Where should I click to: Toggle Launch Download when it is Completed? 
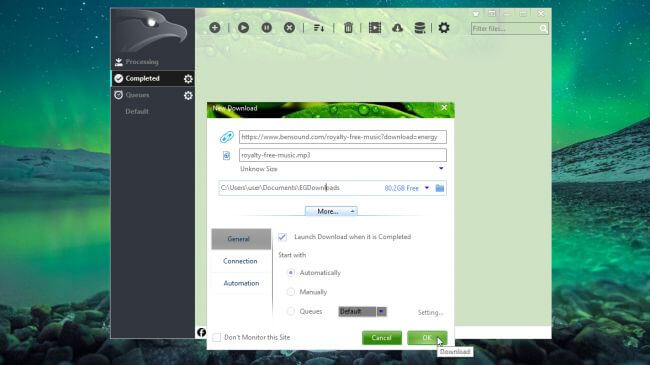click(x=282, y=237)
